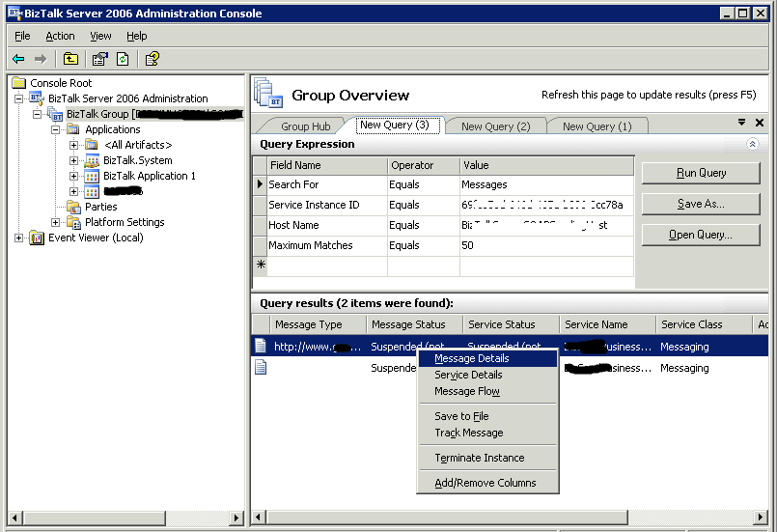777x532 pixels.
Task: Switch to the New Query (1) tab
Action: click(x=597, y=126)
